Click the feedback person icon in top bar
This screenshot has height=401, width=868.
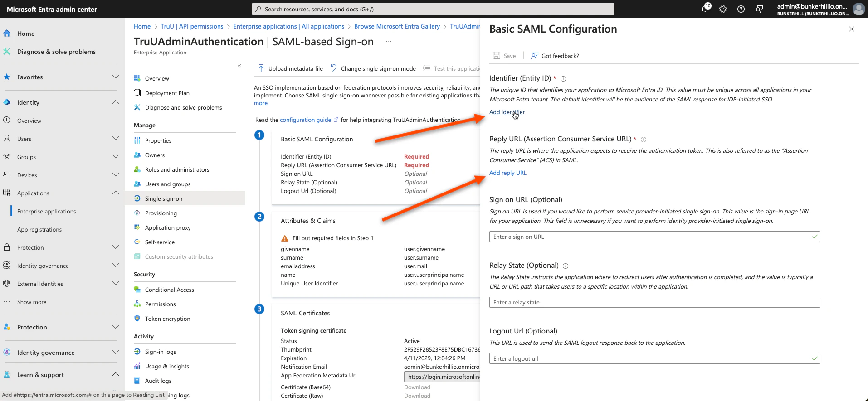pyautogui.click(x=759, y=9)
